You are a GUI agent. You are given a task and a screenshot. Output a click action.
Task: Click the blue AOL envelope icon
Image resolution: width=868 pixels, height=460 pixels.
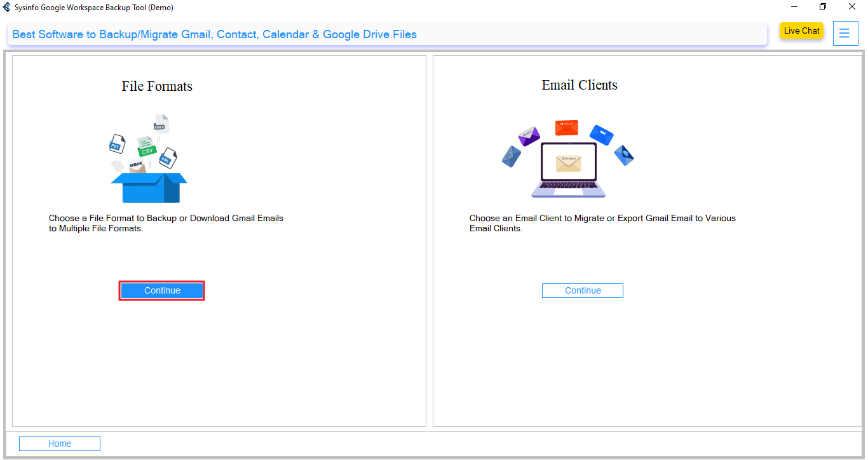[601, 135]
